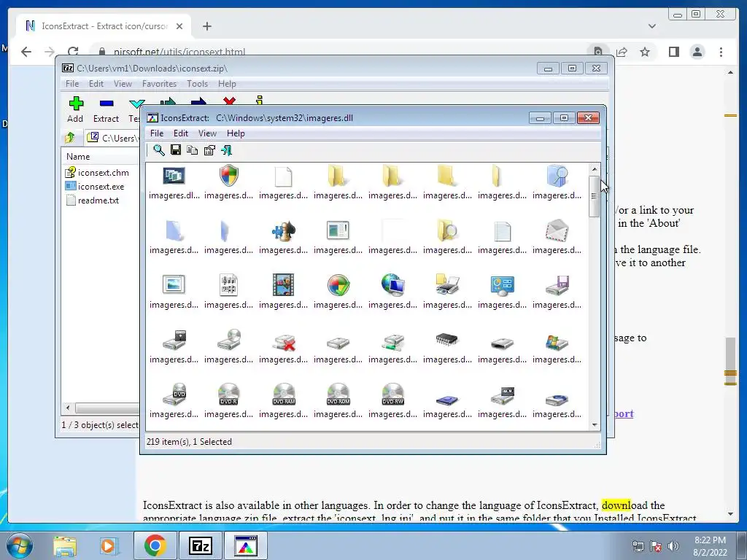Viewport: 747px width, 560px height.
Task: Open the Properties toolbar icon in IconsExtract
Action: (209, 150)
